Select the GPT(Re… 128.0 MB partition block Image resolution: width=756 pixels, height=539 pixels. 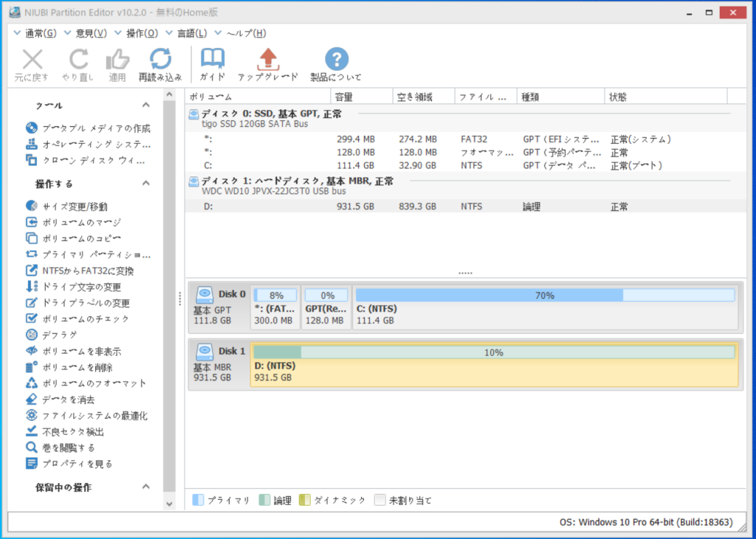click(326, 307)
